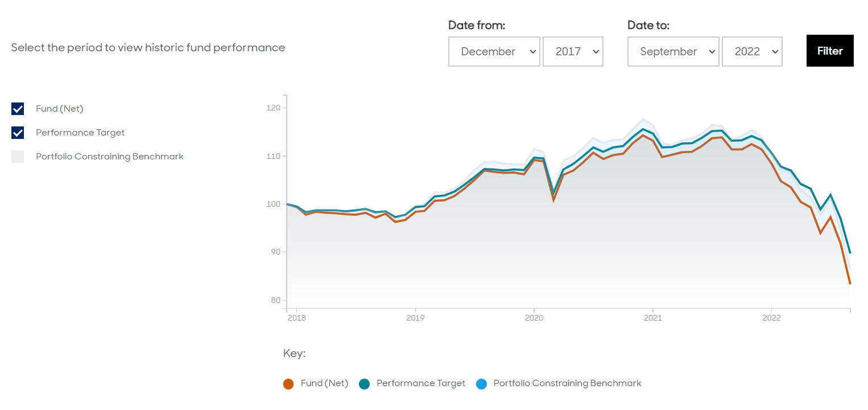Click the 2020 x-axis year label
Screen dimensions: 868x410
tap(534, 318)
